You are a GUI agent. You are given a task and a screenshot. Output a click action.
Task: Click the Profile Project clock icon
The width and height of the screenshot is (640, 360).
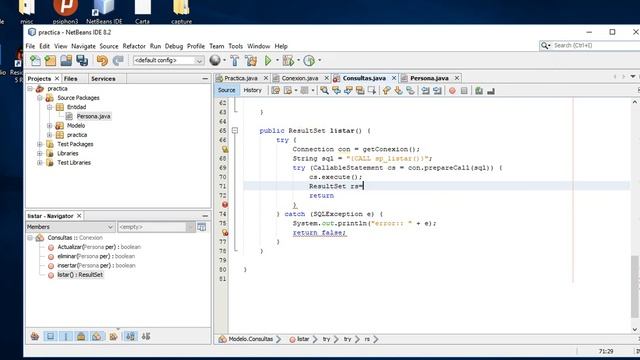309,60
